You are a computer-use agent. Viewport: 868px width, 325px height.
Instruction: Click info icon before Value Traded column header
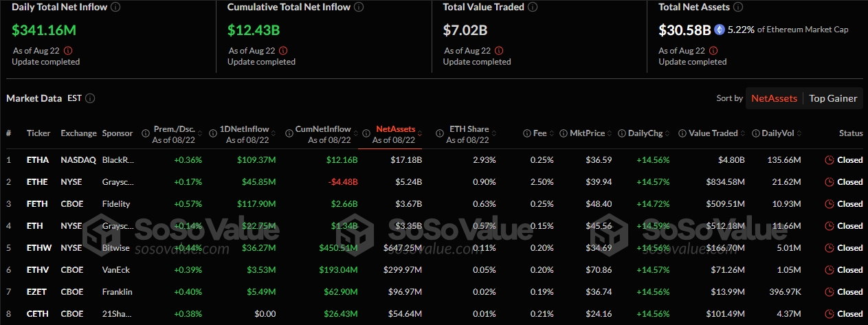pyautogui.click(x=682, y=133)
